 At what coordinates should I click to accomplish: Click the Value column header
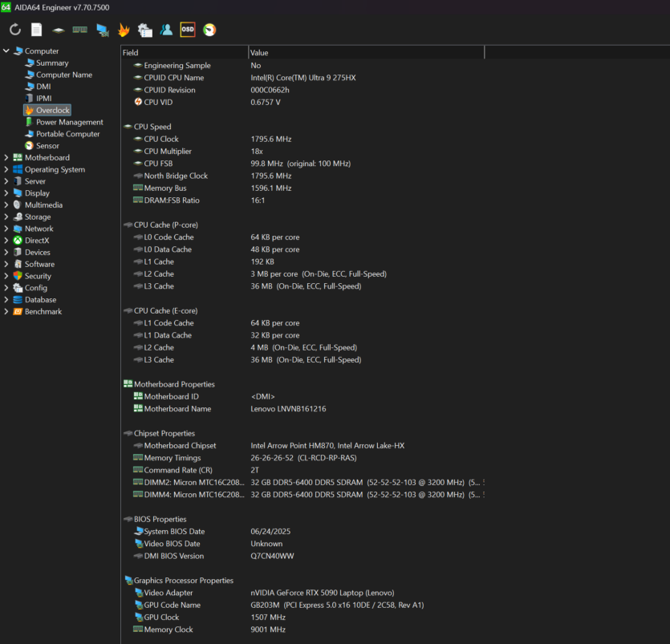366,52
